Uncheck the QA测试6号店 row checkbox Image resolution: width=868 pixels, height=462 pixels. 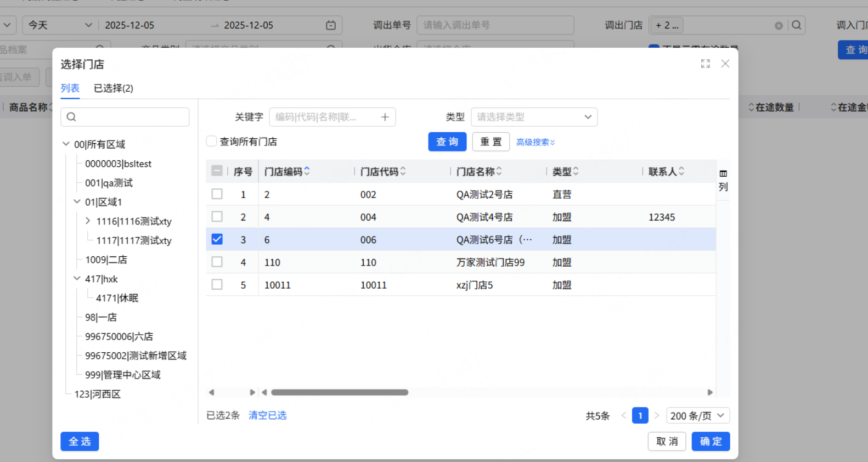[x=217, y=239]
